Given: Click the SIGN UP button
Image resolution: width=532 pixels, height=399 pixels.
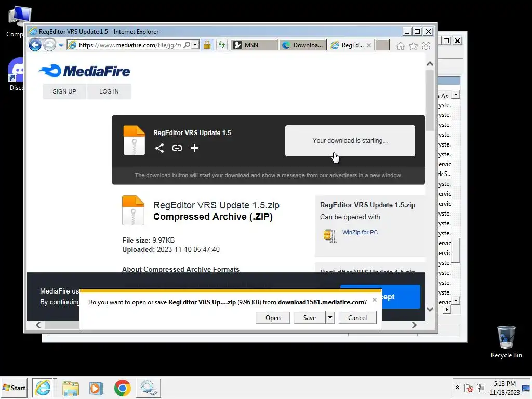Looking at the screenshot, I should 64,91.
